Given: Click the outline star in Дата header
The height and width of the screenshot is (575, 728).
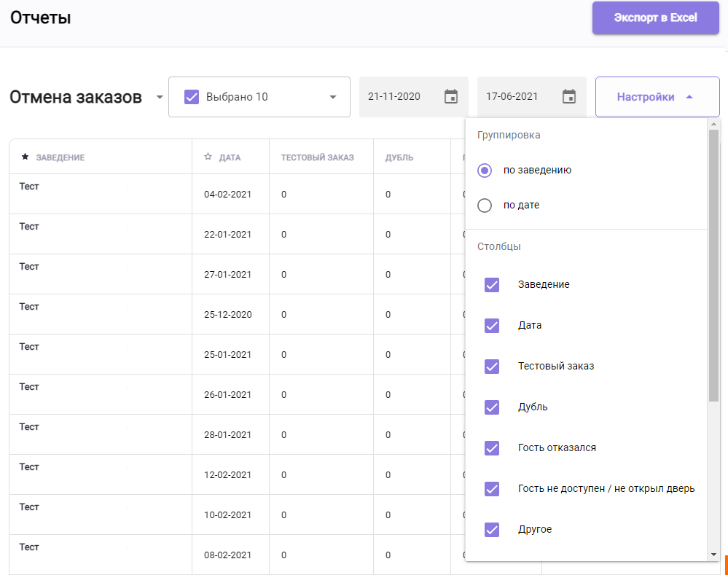Looking at the screenshot, I should tap(208, 157).
